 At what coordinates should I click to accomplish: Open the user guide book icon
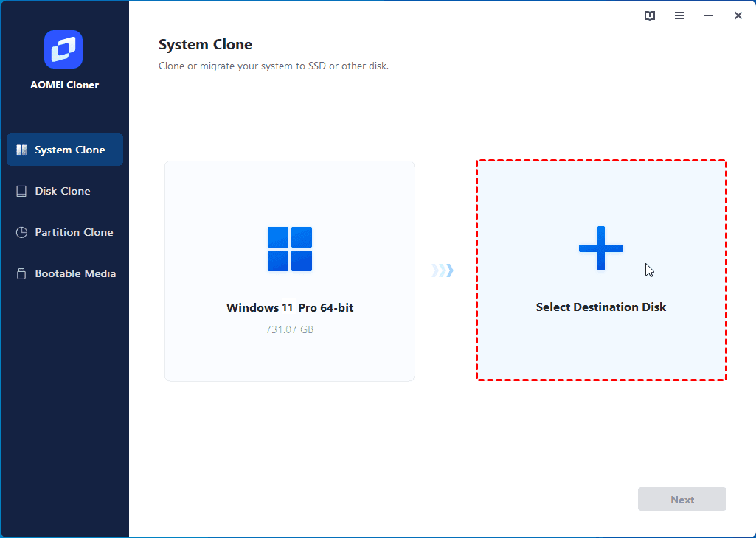click(x=650, y=16)
